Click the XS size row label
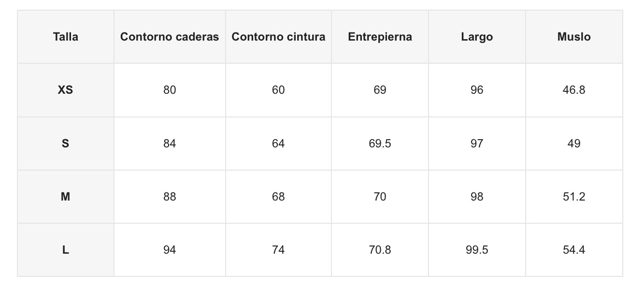644x288 pixels. tap(66, 90)
